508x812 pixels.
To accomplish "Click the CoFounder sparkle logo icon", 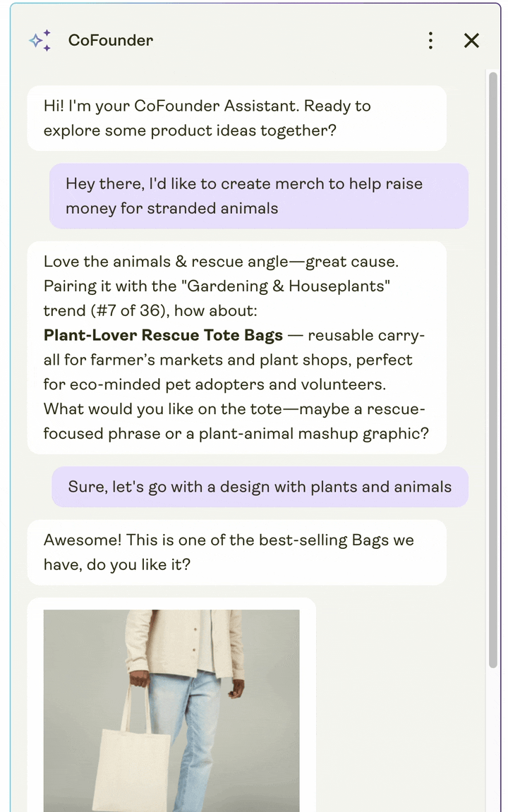I will (40, 41).
